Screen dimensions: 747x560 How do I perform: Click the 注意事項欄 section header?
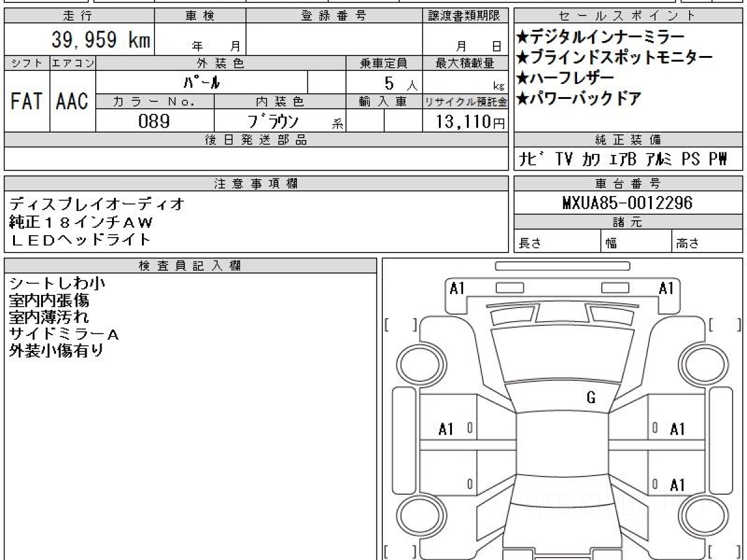pyautogui.click(x=256, y=184)
